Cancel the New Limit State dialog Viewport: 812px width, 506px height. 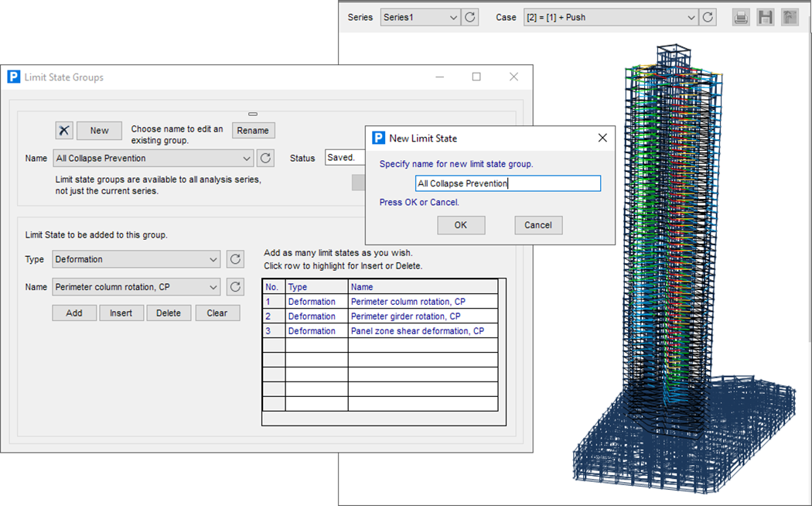(537, 225)
